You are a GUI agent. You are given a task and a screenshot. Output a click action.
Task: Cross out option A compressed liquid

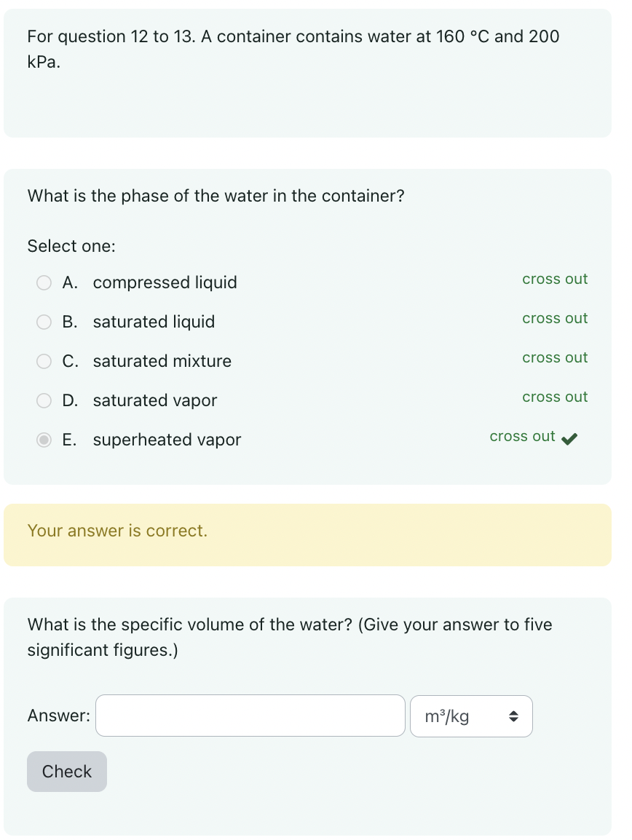555,279
